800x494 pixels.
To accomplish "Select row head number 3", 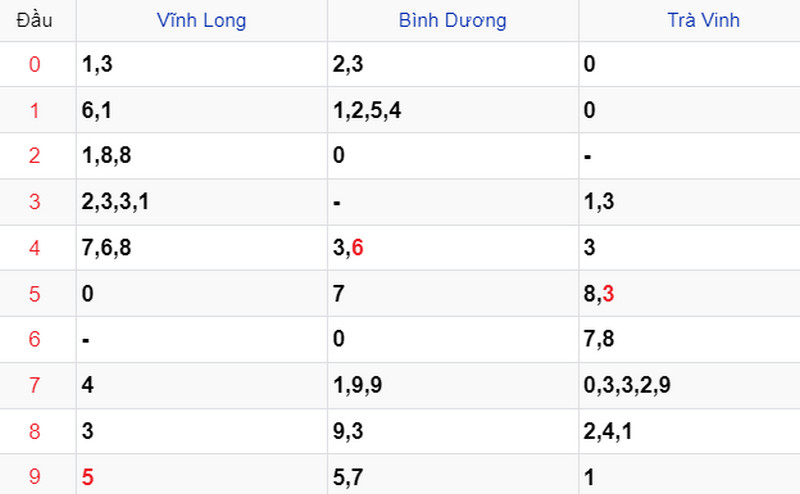I will [34, 202].
